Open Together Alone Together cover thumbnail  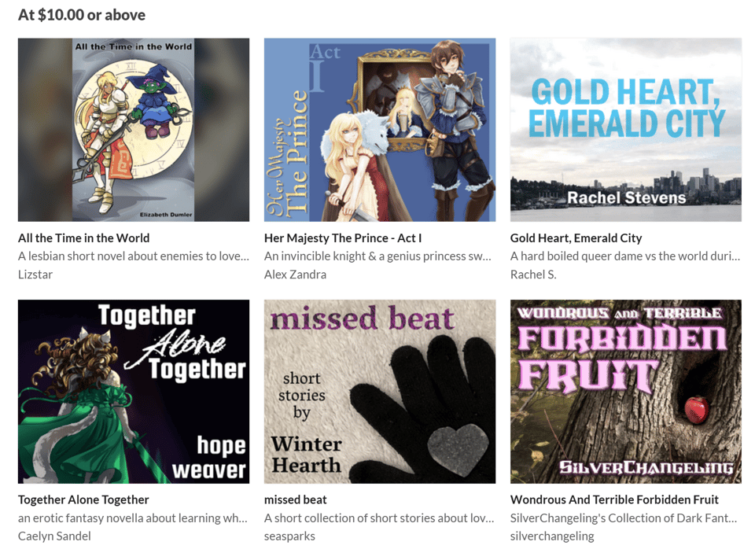(134, 392)
